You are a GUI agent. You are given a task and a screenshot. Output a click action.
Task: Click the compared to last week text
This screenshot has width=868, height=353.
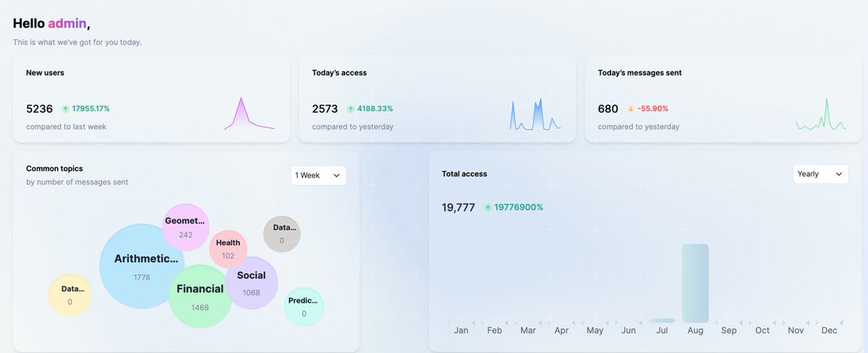[x=67, y=127]
